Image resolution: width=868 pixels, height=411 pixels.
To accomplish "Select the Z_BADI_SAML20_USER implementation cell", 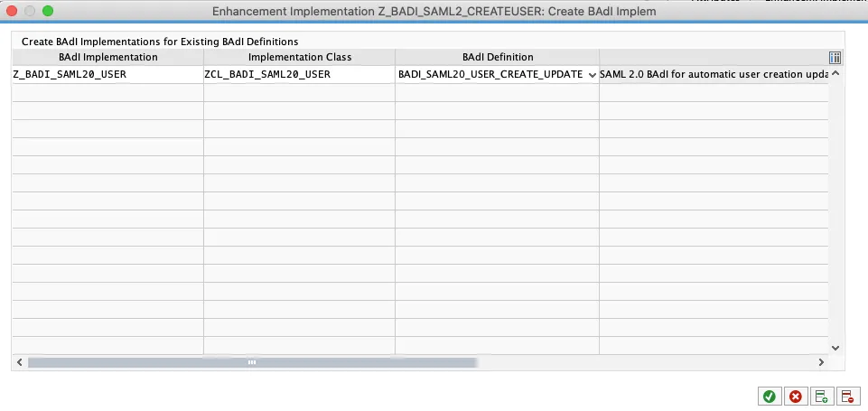I will point(107,74).
